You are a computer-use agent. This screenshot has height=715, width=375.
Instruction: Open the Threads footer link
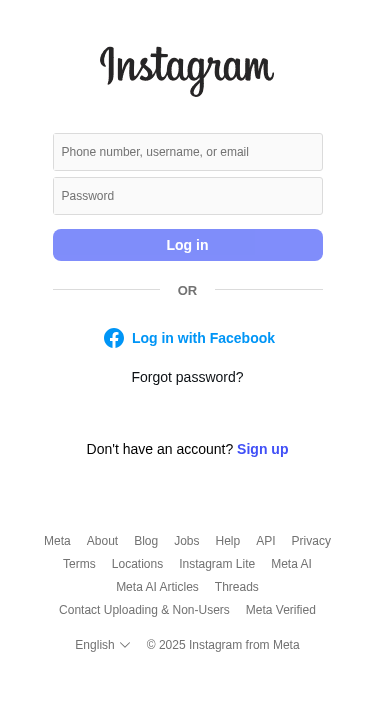[x=236, y=586]
